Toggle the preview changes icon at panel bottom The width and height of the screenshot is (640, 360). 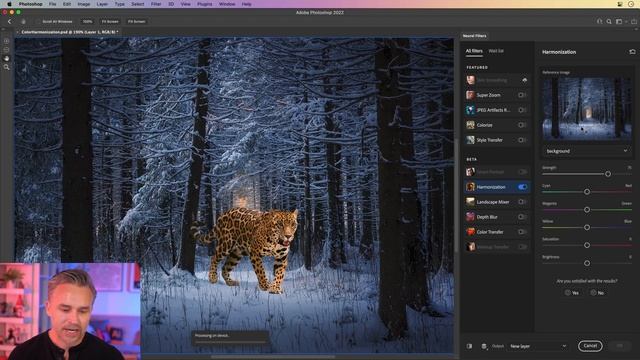tap(469, 346)
